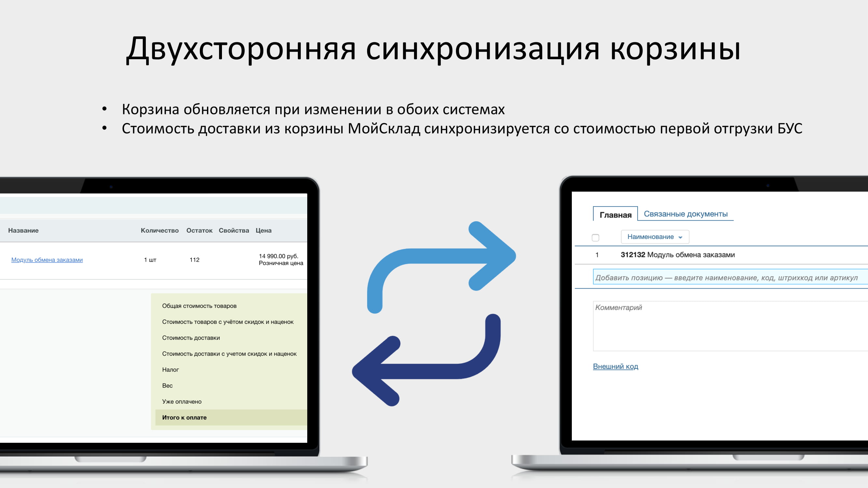The height and width of the screenshot is (488, 868).
Task: Open the Внешний код link
Action: 615,366
